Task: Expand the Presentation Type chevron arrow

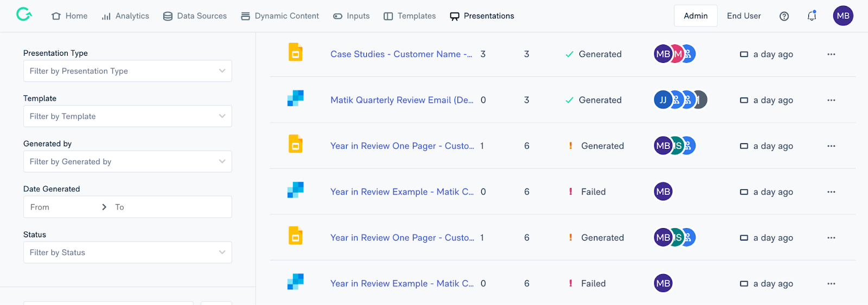Action: 222,71
